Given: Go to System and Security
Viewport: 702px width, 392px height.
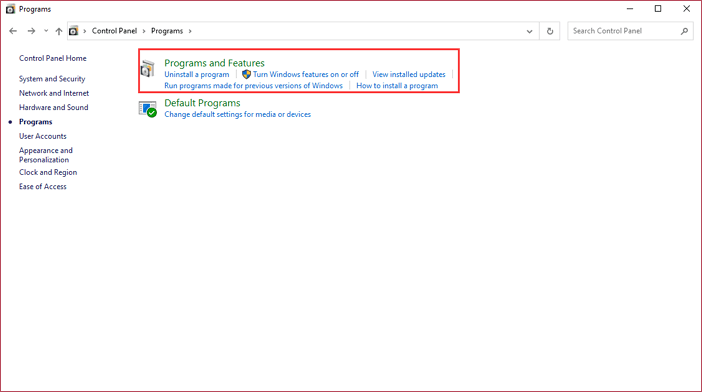Looking at the screenshot, I should point(52,79).
